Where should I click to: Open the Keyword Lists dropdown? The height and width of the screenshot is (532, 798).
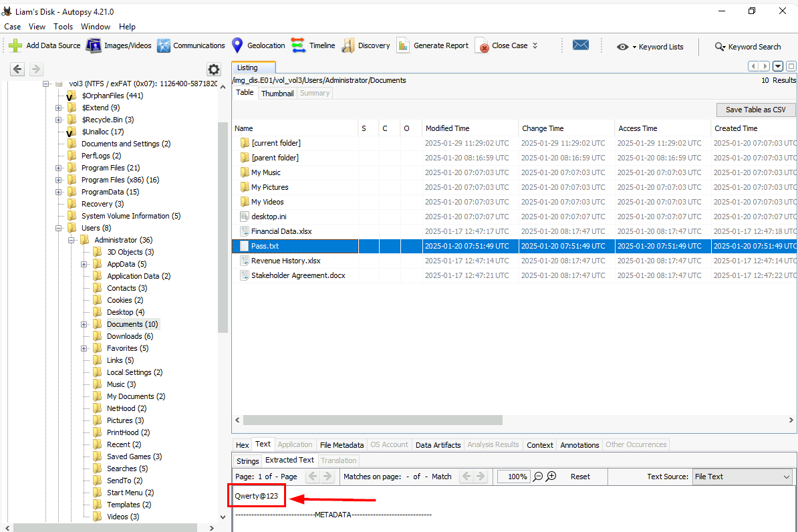(x=635, y=47)
